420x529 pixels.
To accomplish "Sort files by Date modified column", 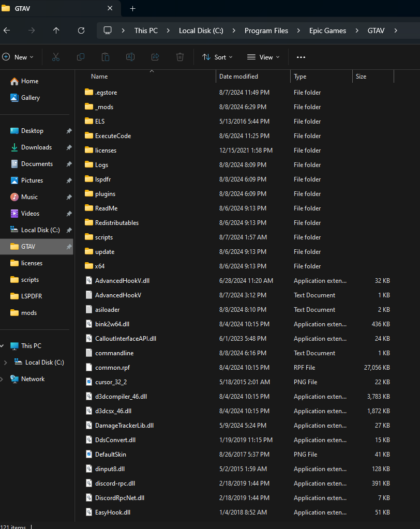I will click(x=238, y=77).
